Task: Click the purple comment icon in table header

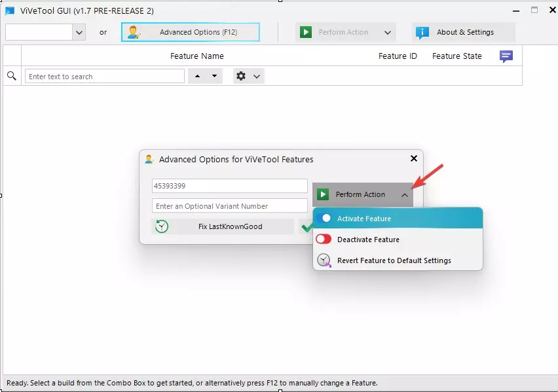Action: (506, 56)
